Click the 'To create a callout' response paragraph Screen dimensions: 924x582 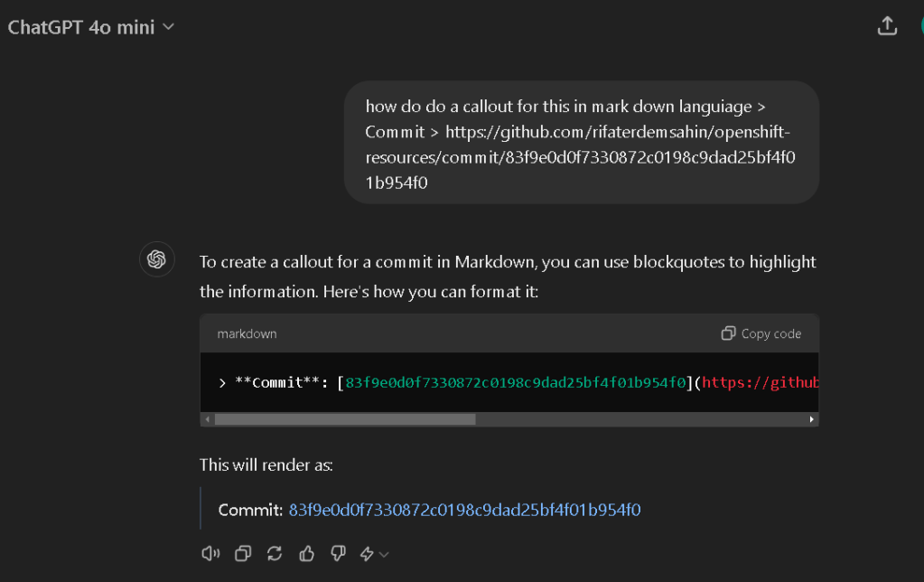coord(508,277)
